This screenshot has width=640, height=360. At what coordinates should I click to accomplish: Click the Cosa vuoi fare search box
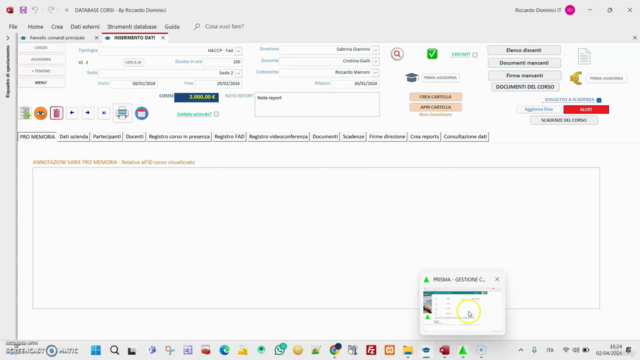[224, 27]
